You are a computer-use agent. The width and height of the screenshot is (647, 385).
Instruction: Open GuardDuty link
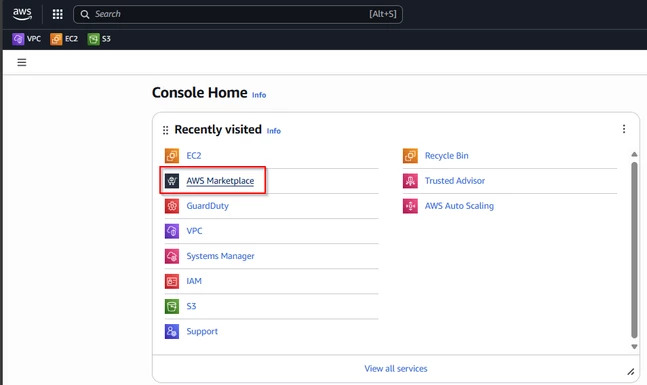pyautogui.click(x=208, y=206)
